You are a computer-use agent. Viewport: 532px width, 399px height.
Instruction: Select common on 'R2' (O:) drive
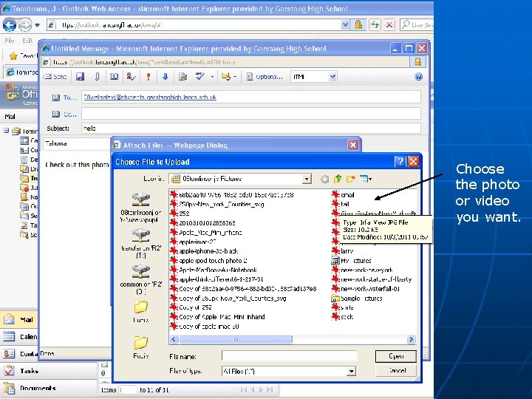141,279
